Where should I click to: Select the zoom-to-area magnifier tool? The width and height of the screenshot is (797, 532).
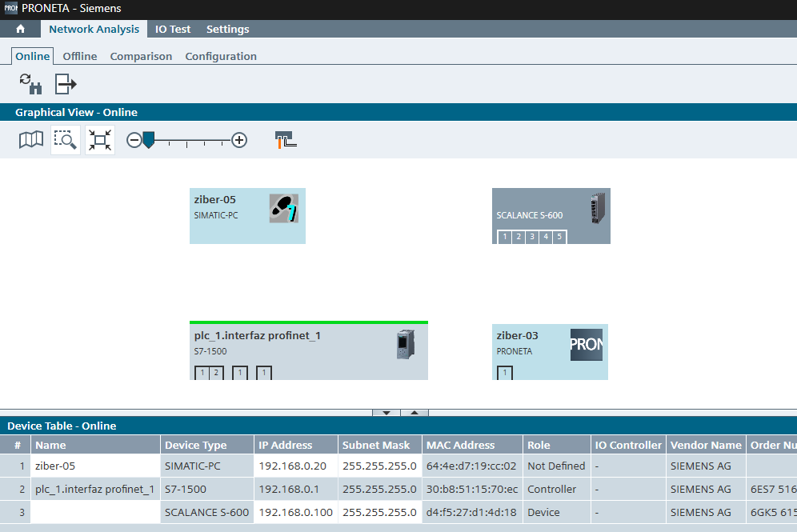65,140
